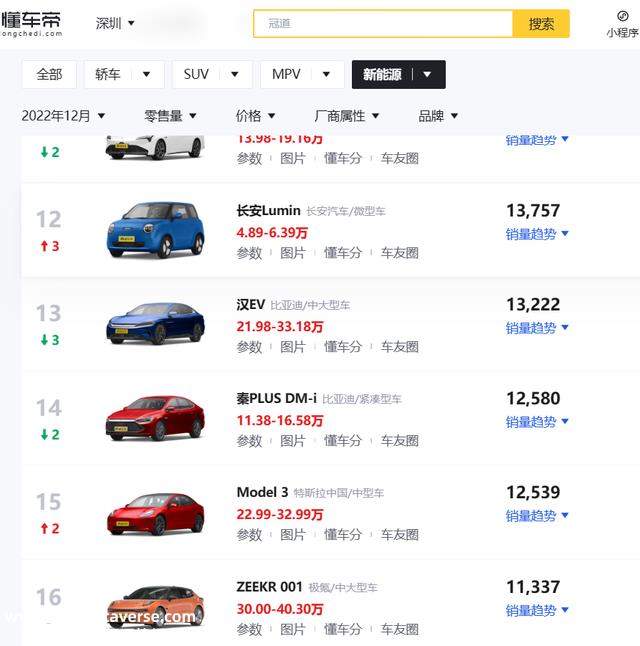Open 懂车分 for ZEEKR 001
This screenshot has height=646, width=640.
tap(343, 629)
